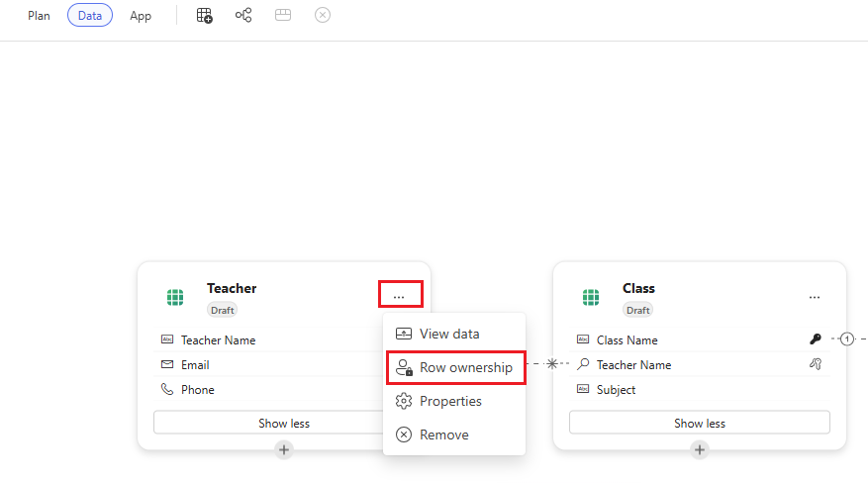Select the Phone column row

point(268,390)
